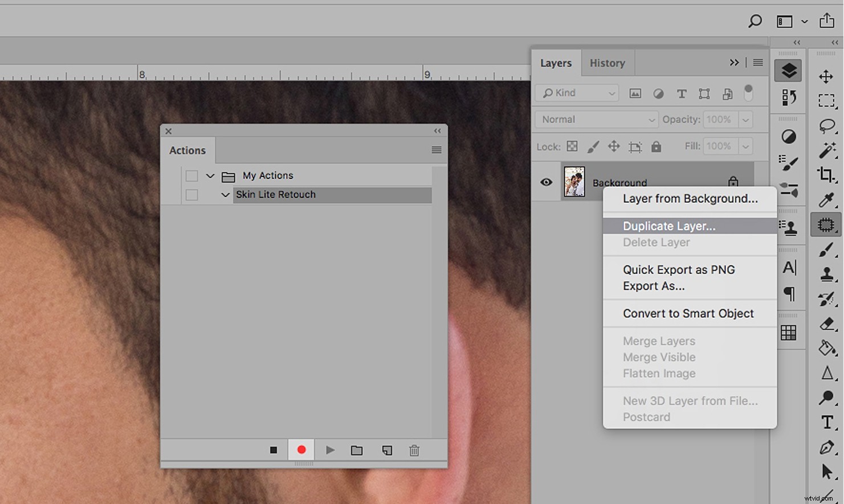This screenshot has height=504, width=844.
Task: Click Create New Set folder icon
Action: click(x=357, y=450)
